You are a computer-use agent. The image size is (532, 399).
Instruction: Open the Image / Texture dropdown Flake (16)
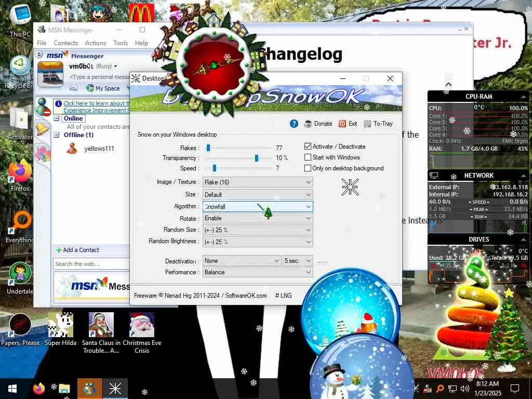coord(258,182)
